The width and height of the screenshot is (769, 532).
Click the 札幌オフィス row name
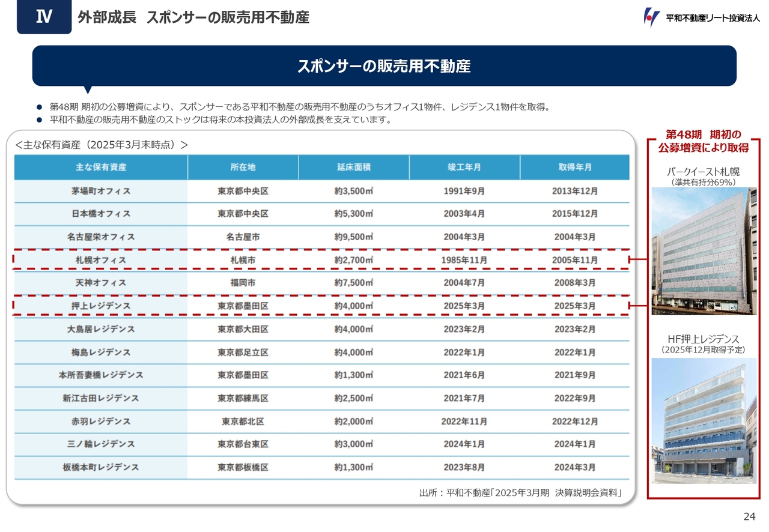point(101,260)
